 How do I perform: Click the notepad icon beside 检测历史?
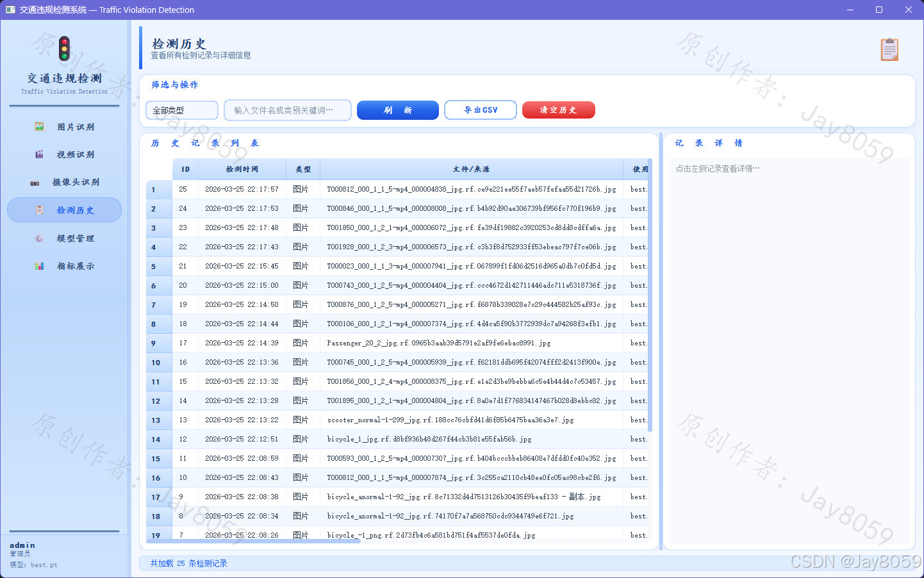coord(39,210)
